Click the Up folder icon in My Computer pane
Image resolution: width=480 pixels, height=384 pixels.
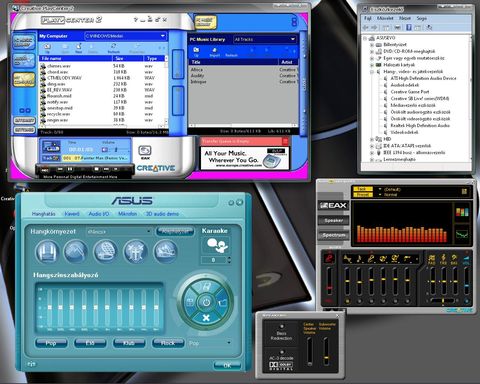tap(47, 48)
